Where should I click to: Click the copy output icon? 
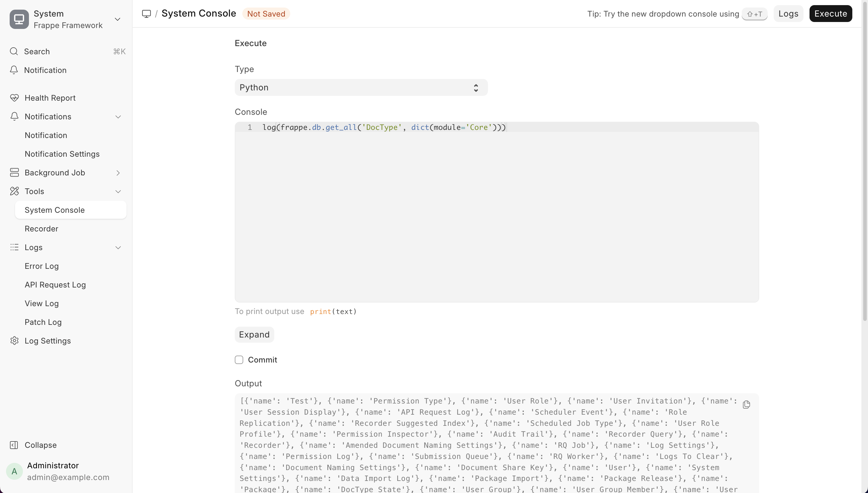(x=746, y=405)
